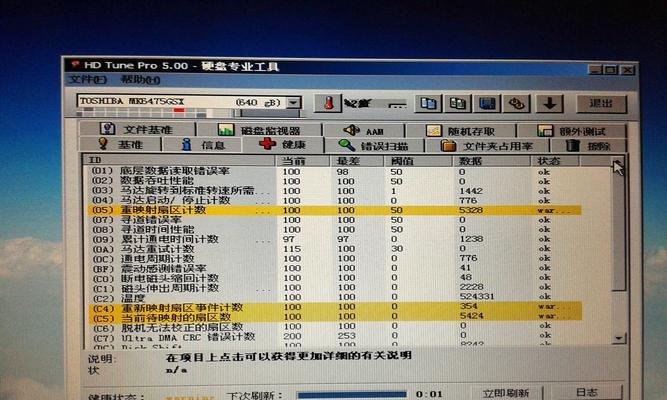Click the 数据 column header

click(x=491, y=161)
